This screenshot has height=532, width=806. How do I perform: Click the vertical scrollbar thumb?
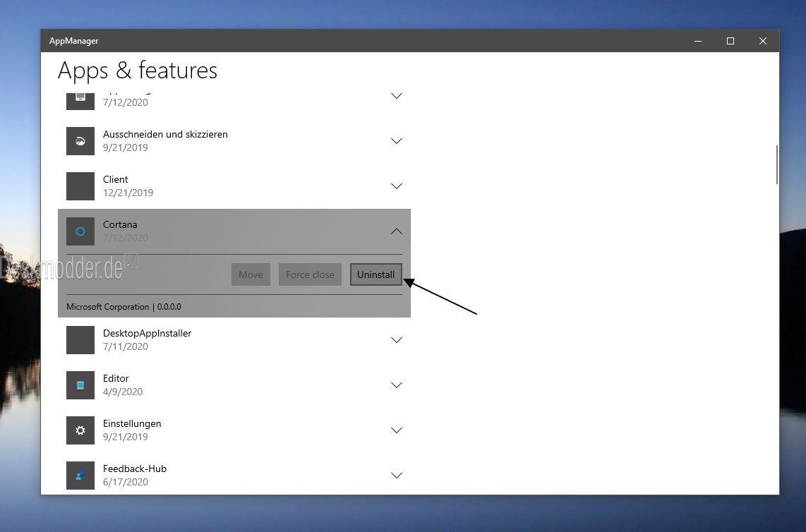pyautogui.click(x=776, y=165)
